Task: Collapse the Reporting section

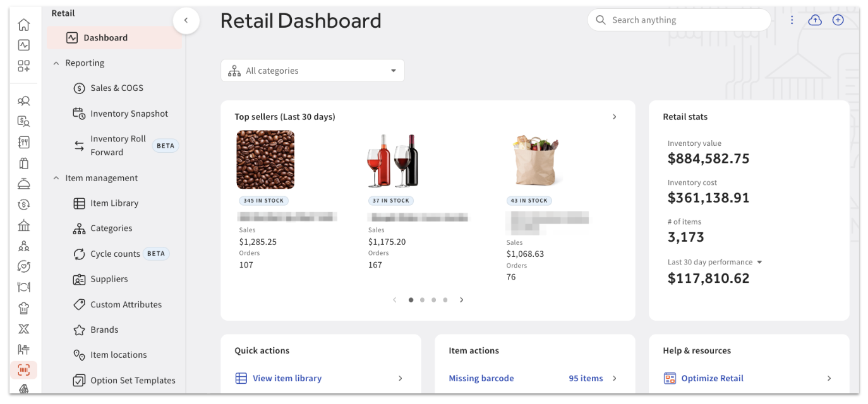Action: tap(56, 62)
